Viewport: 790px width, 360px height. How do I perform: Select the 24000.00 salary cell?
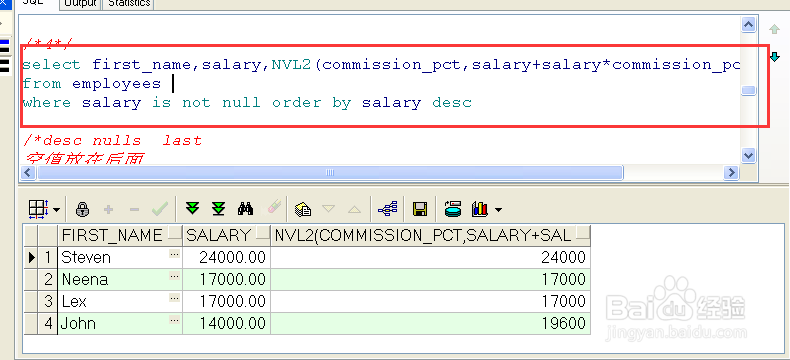point(227,257)
